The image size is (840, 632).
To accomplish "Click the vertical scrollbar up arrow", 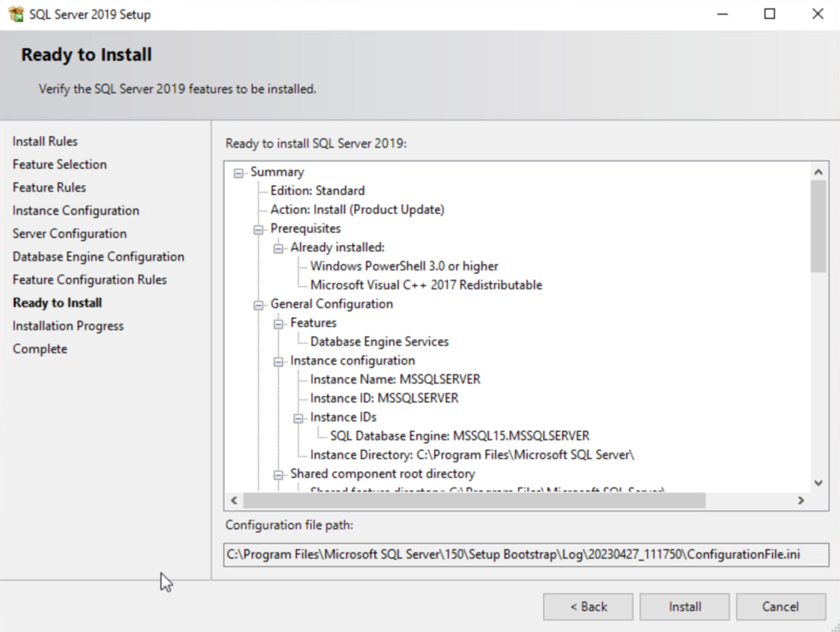I will 817,172.
